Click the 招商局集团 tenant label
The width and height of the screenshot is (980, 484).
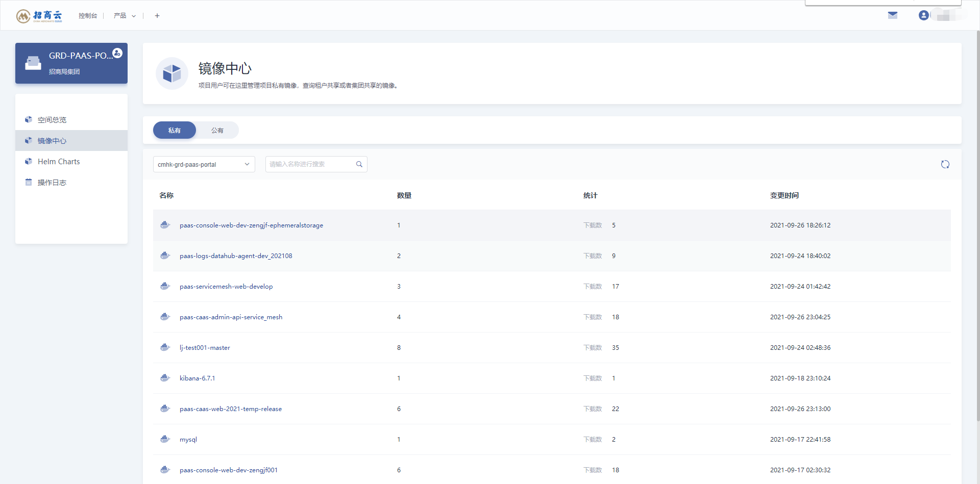click(64, 71)
